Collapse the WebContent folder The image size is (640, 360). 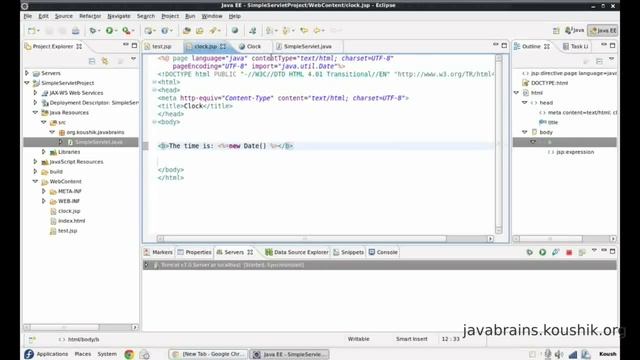pyautogui.click(x=36, y=181)
